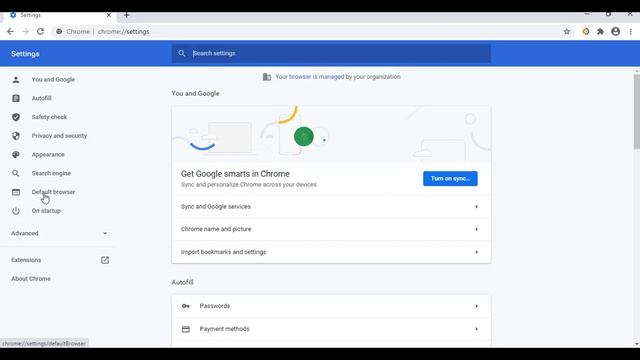Click the Settings header title
Viewport: 640px width, 360px height.
click(x=25, y=54)
